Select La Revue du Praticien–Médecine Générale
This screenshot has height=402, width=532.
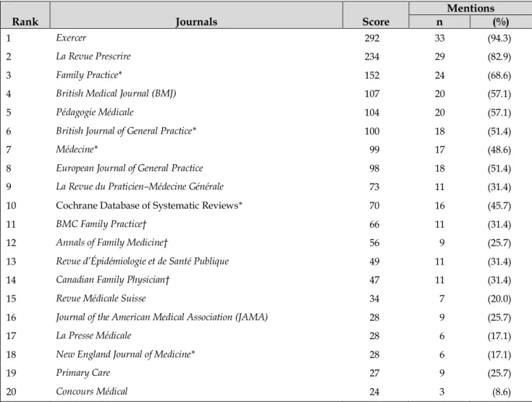140,187
